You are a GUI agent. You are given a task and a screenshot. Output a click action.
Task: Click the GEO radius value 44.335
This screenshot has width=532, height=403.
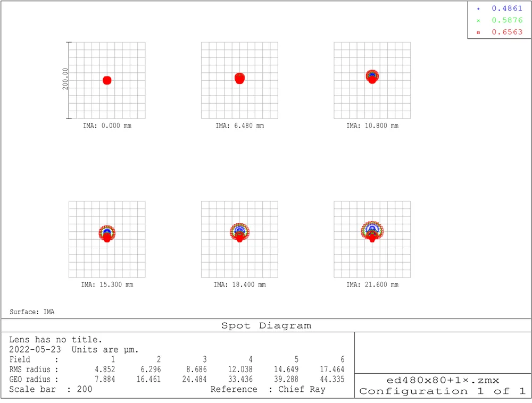(x=332, y=380)
